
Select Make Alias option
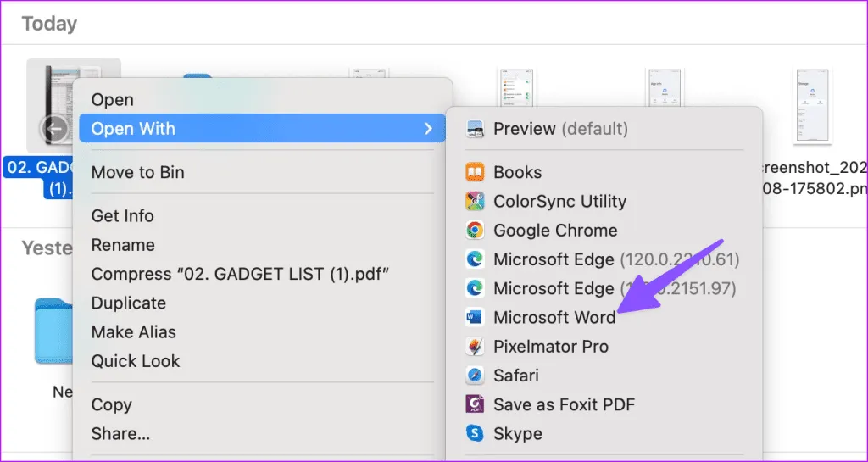point(134,332)
